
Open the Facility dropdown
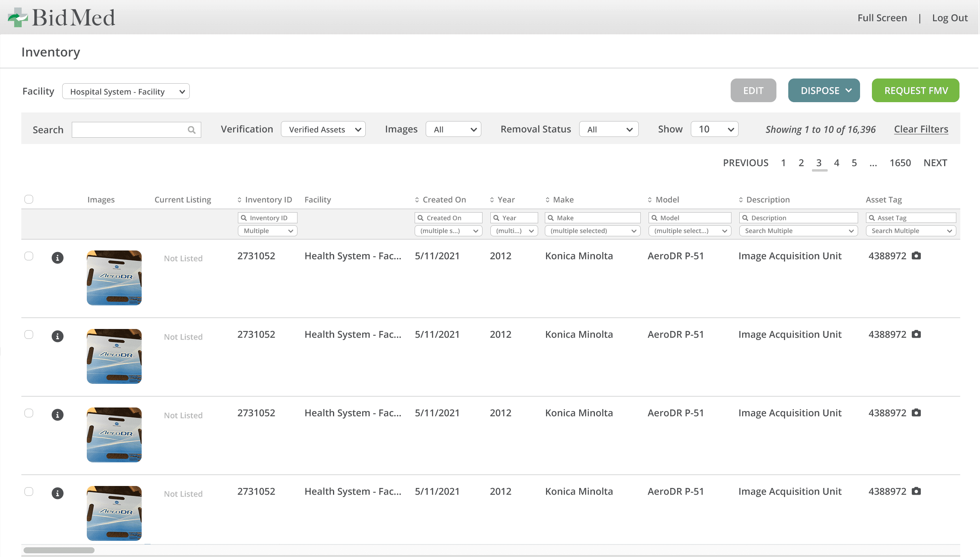(x=126, y=92)
